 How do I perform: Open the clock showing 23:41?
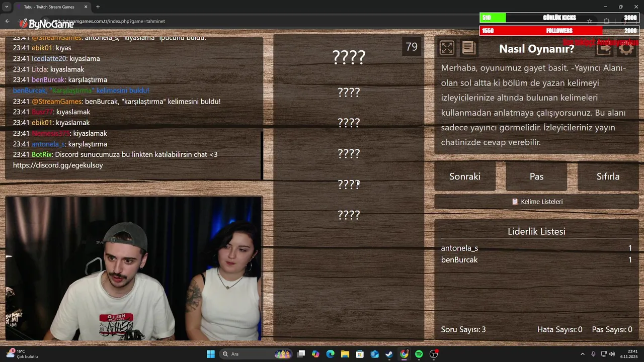tap(628, 354)
